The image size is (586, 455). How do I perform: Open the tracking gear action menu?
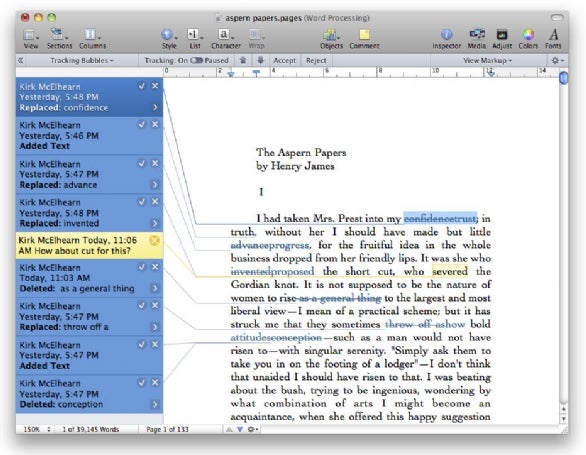[x=557, y=61]
